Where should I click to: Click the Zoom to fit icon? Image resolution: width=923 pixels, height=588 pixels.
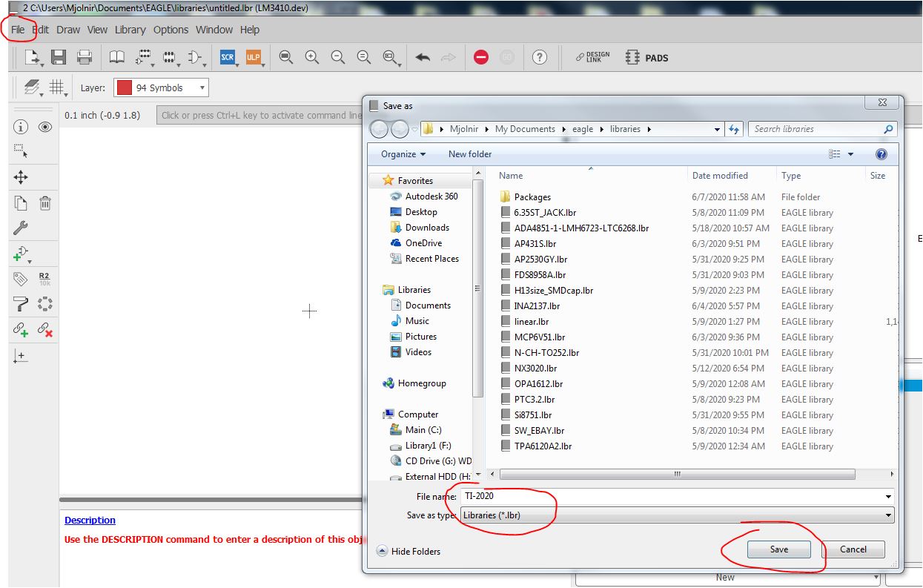tap(286, 57)
